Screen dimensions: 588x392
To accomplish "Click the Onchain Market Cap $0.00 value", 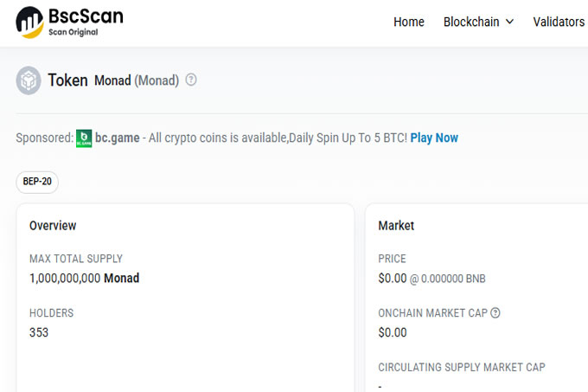I will pyautogui.click(x=393, y=332).
